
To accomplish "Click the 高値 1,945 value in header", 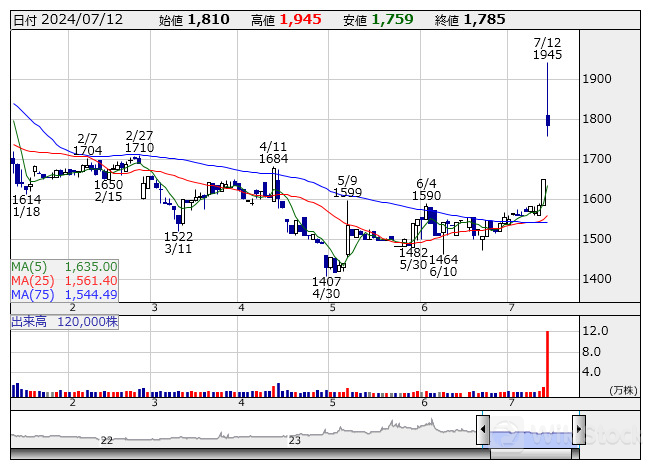I will tap(300, 19).
